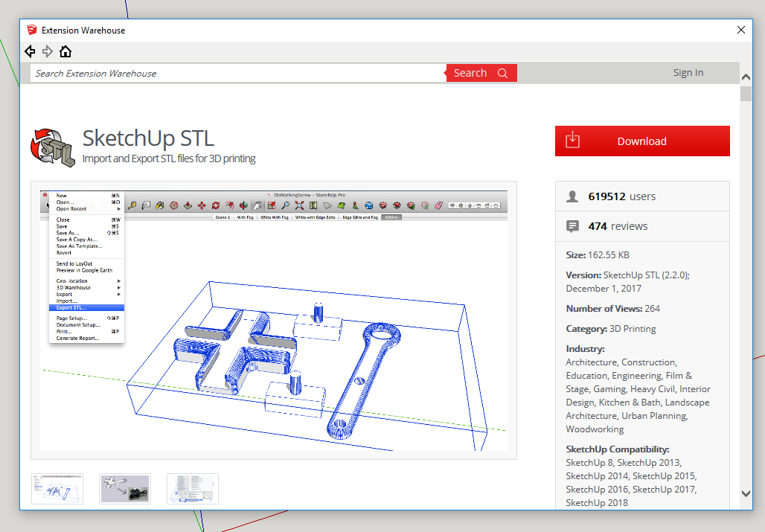Open the third screenshot thumbnail

point(192,488)
